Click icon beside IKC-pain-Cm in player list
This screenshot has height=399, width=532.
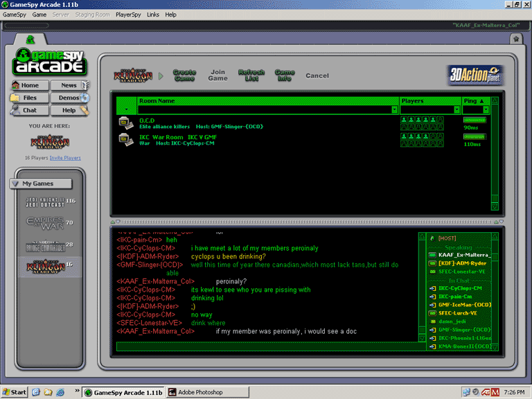coord(432,296)
